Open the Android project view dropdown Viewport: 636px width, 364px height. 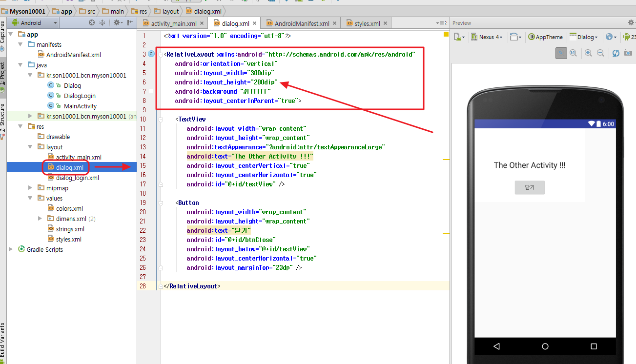tap(34, 22)
